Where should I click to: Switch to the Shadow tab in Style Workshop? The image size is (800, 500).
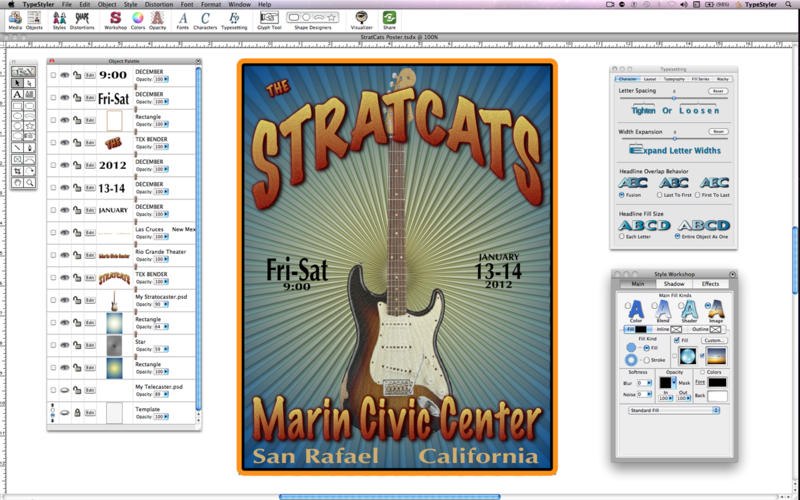(x=673, y=284)
